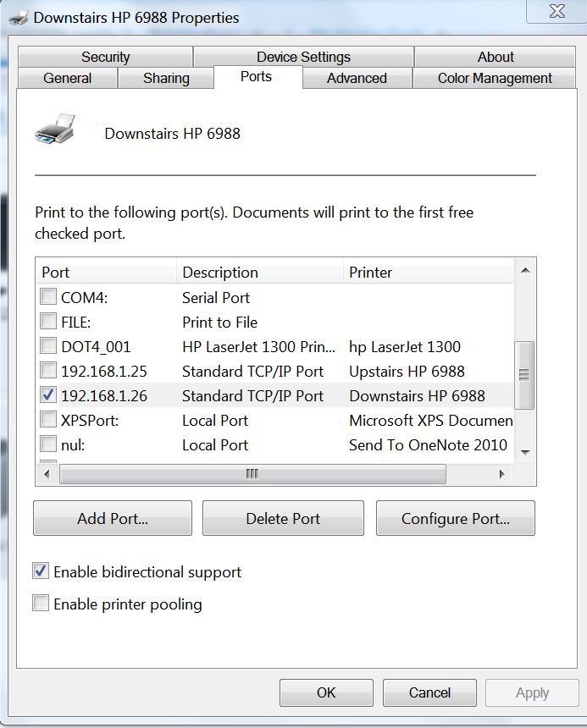This screenshot has height=728, width=587.
Task: Click the large printer icon beside Downstairs HP 6988
Action: point(55,129)
